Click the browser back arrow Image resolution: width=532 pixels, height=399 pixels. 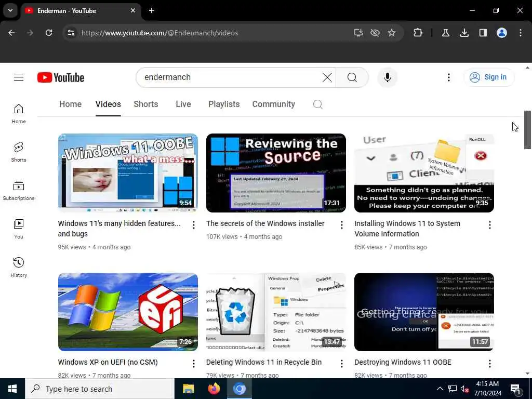point(11,33)
